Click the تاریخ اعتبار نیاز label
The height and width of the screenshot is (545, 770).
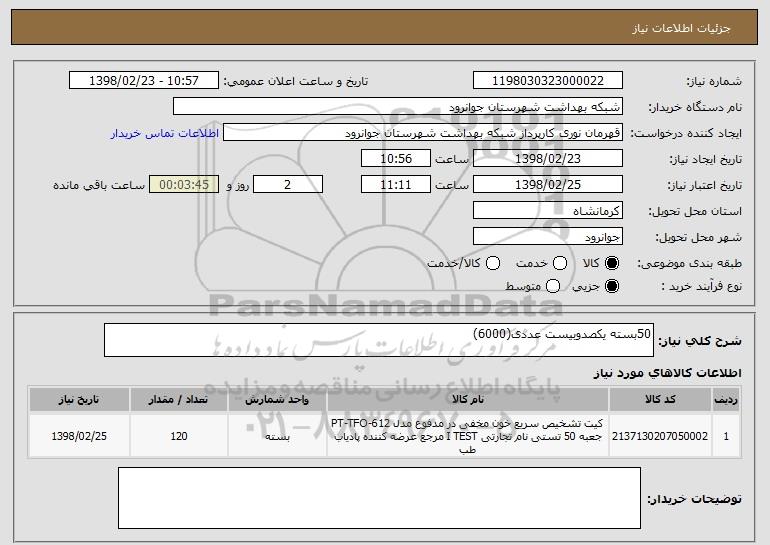click(704, 185)
